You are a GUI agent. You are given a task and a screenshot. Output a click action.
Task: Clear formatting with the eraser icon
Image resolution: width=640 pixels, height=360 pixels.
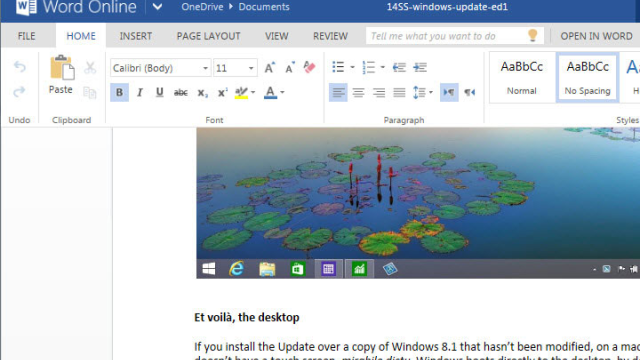[x=309, y=67]
